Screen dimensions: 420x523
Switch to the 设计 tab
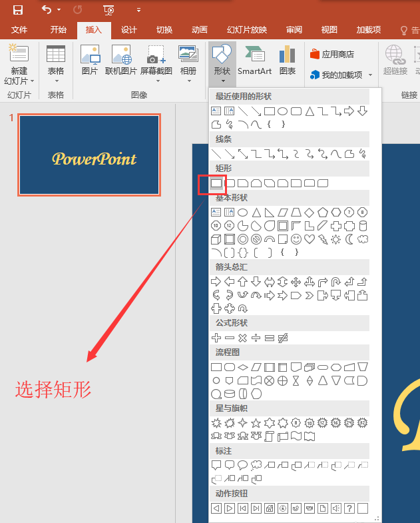point(129,30)
